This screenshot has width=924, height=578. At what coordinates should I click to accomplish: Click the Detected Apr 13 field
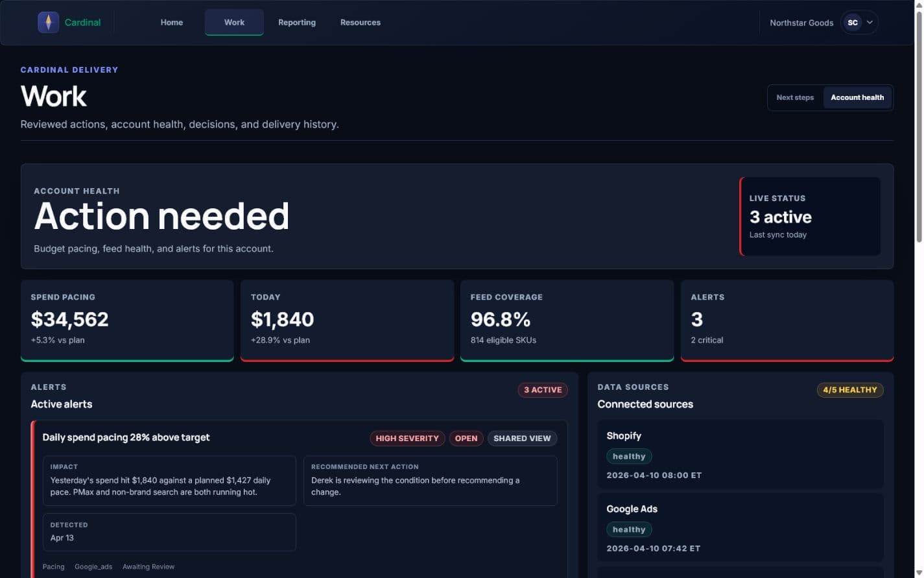coord(169,532)
